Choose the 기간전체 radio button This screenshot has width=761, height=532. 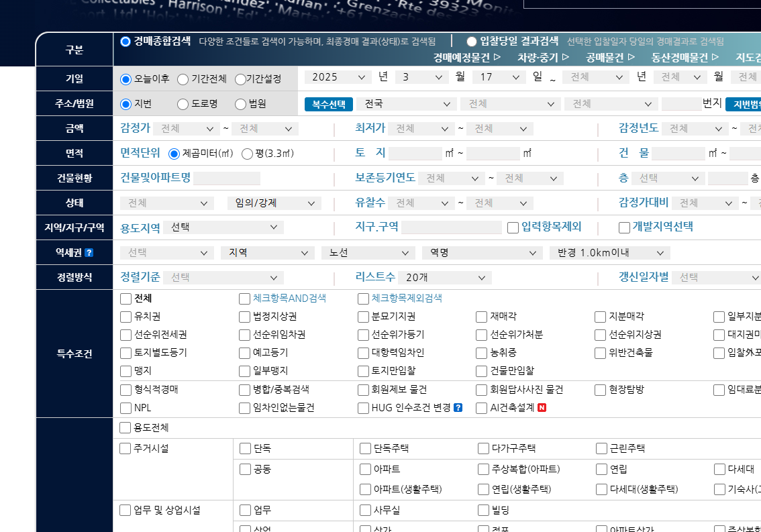(183, 79)
